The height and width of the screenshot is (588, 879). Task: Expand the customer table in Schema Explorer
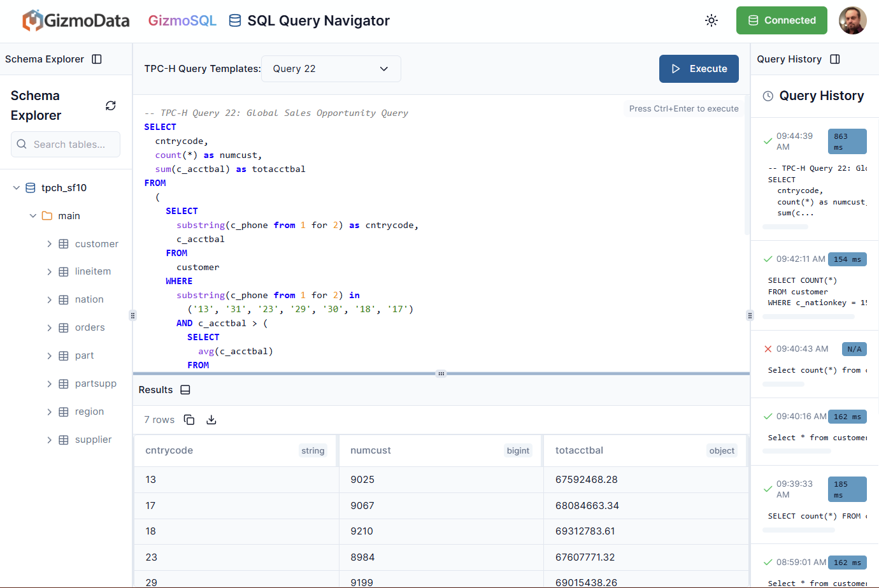[48, 243]
